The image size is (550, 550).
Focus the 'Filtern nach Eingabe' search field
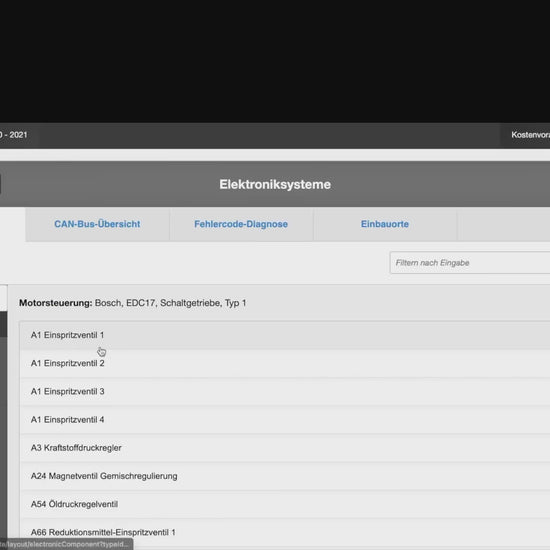pyautogui.click(x=470, y=263)
